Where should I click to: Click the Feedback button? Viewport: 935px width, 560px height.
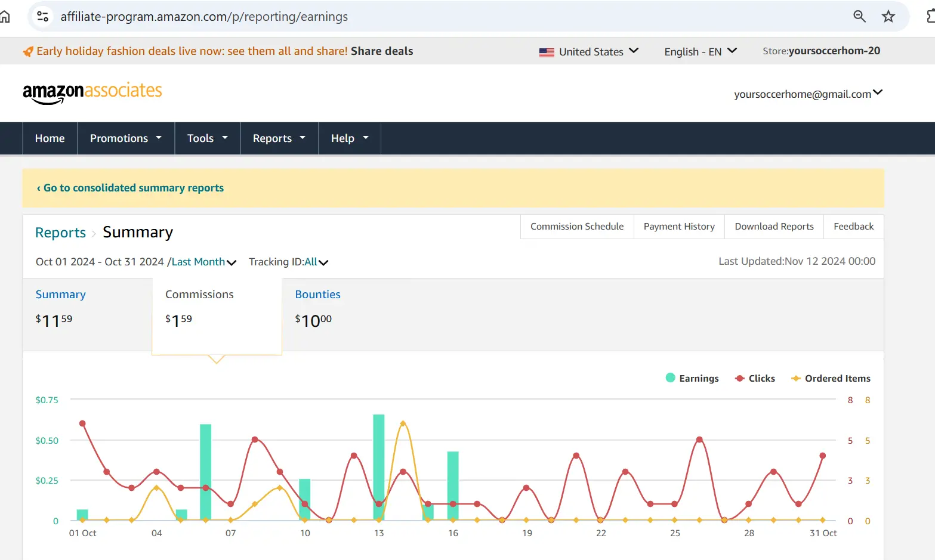click(x=853, y=227)
